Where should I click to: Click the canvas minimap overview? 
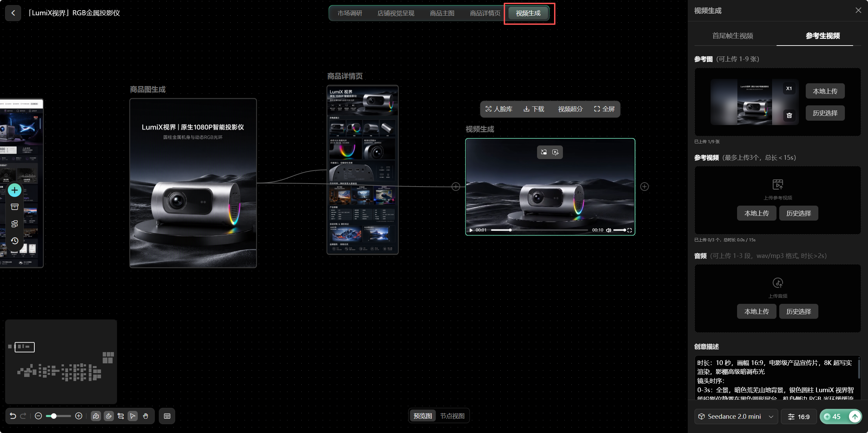(61, 362)
